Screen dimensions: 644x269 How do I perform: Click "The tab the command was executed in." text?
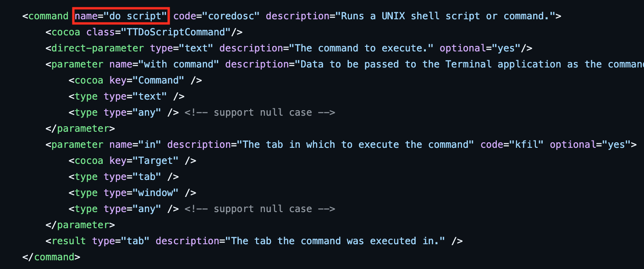click(x=338, y=241)
